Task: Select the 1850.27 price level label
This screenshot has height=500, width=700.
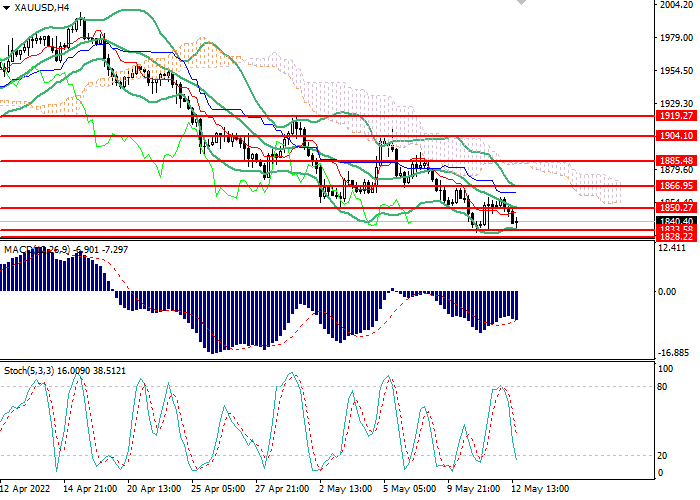Action: click(x=676, y=208)
